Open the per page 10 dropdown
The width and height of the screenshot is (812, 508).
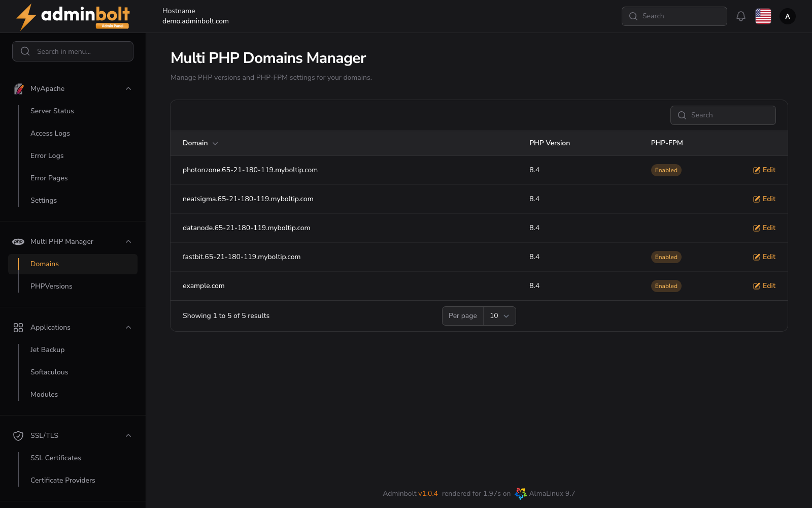[x=499, y=316]
